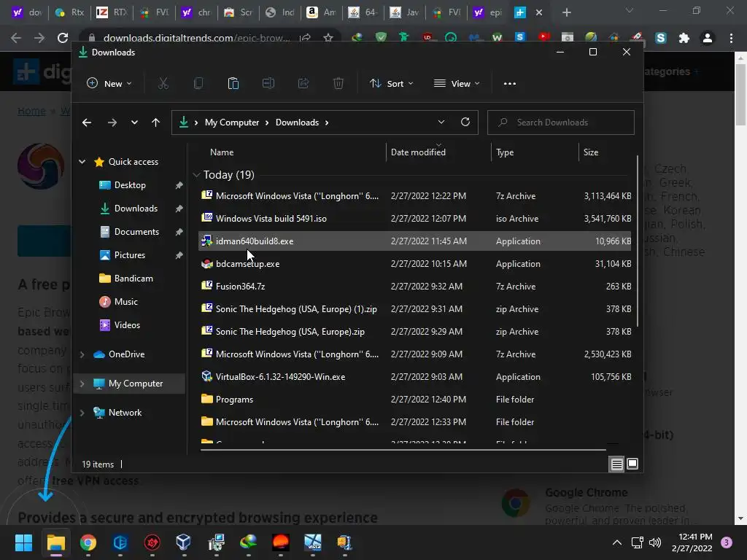Select Sonic The Hedgehog (USA, Europe) (1).zip

click(x=415, y=309)
